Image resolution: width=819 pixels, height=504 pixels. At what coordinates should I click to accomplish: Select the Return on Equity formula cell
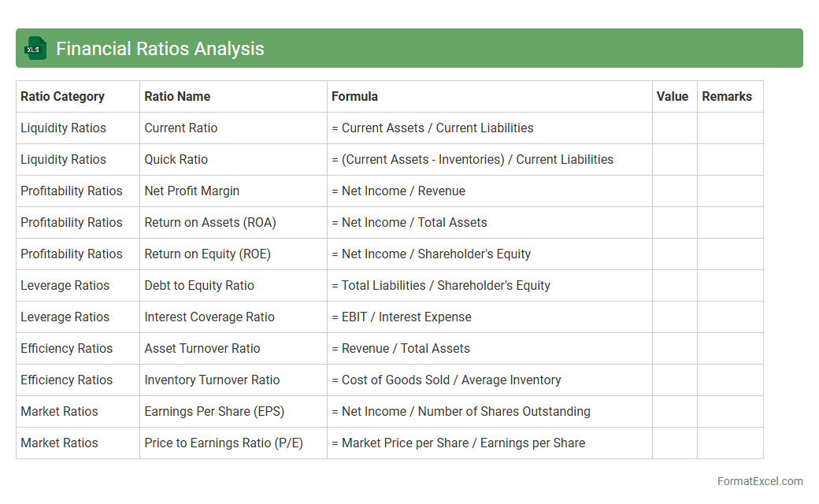pyautogui.click(x=431, y=254)
